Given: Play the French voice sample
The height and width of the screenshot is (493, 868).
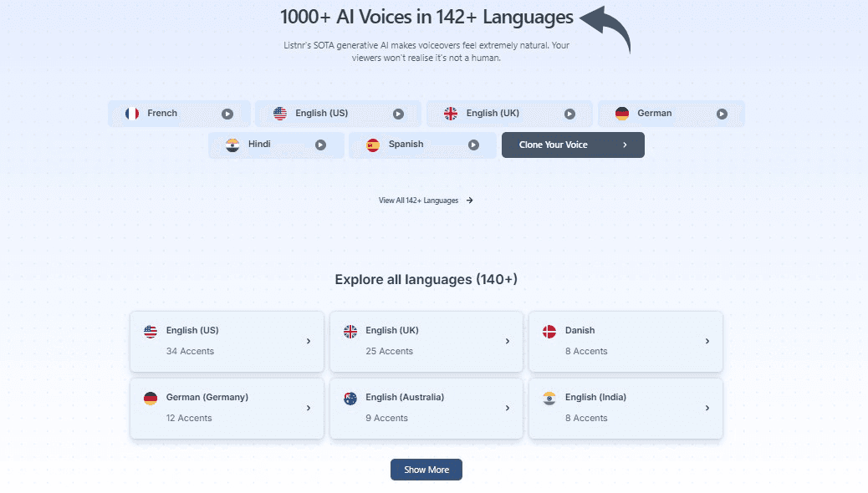Looking at the screenshot, I should click(x=227, y=114).
